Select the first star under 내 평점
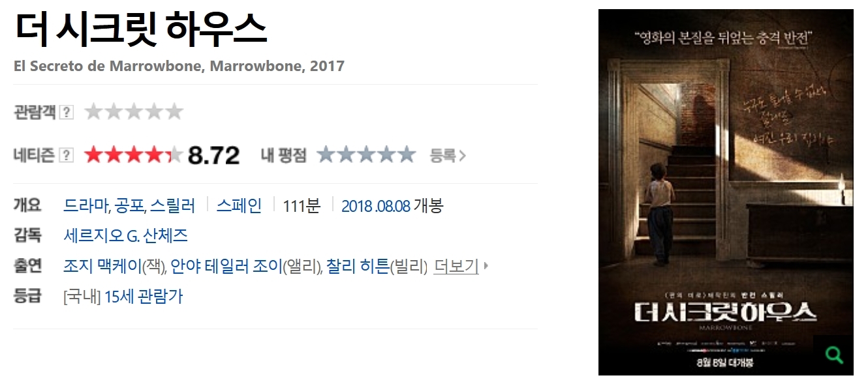868x382 pixels. point(326,155)
